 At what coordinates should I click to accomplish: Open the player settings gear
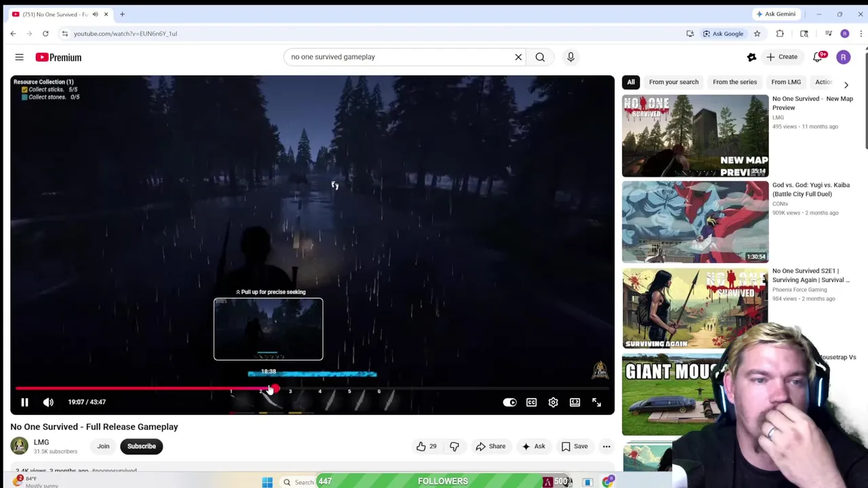click(553, 403)
